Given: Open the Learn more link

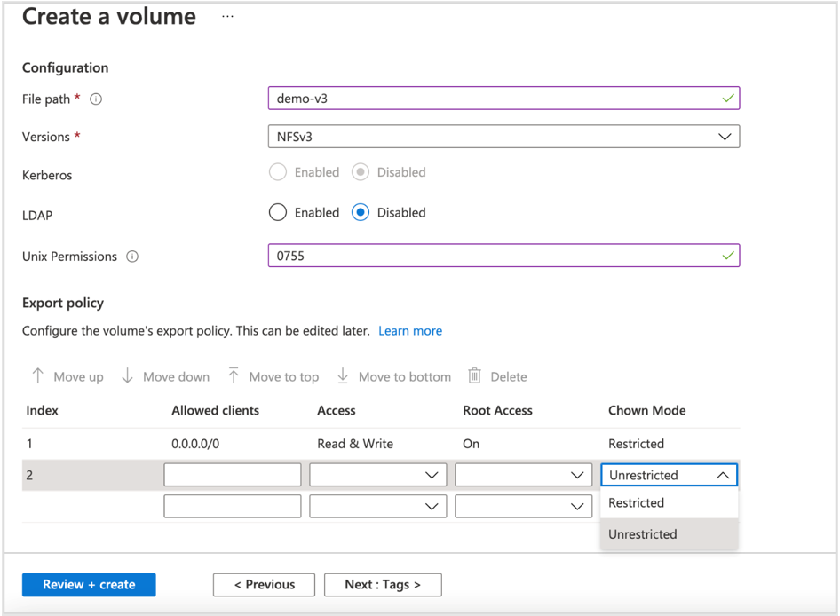Looking at the screenshot, I should tap(410, 330).
